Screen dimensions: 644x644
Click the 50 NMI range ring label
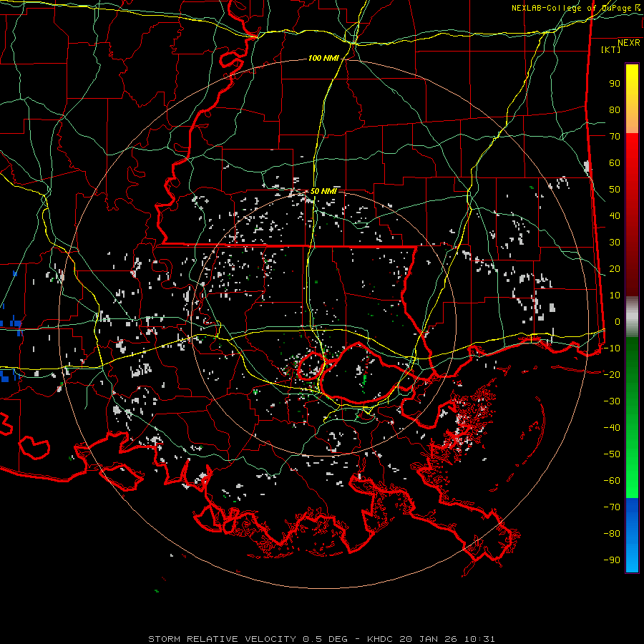pos(323,191)
